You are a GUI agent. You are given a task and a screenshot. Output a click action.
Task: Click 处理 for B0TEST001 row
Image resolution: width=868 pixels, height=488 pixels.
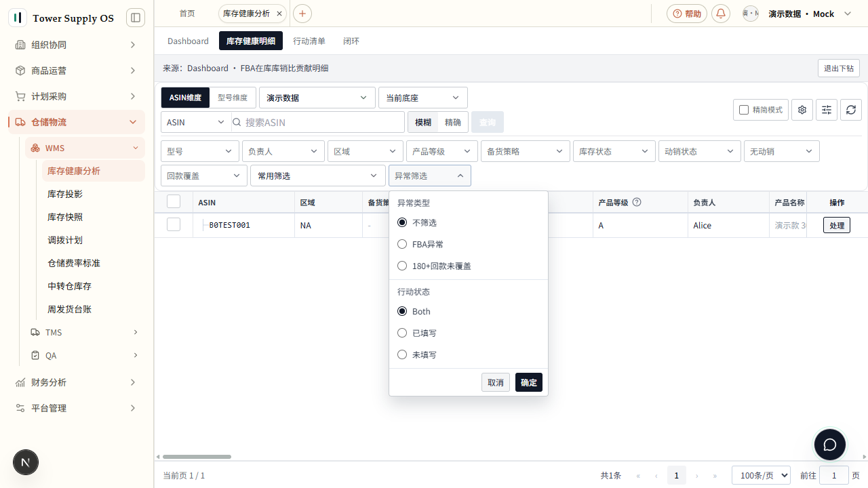837,225
